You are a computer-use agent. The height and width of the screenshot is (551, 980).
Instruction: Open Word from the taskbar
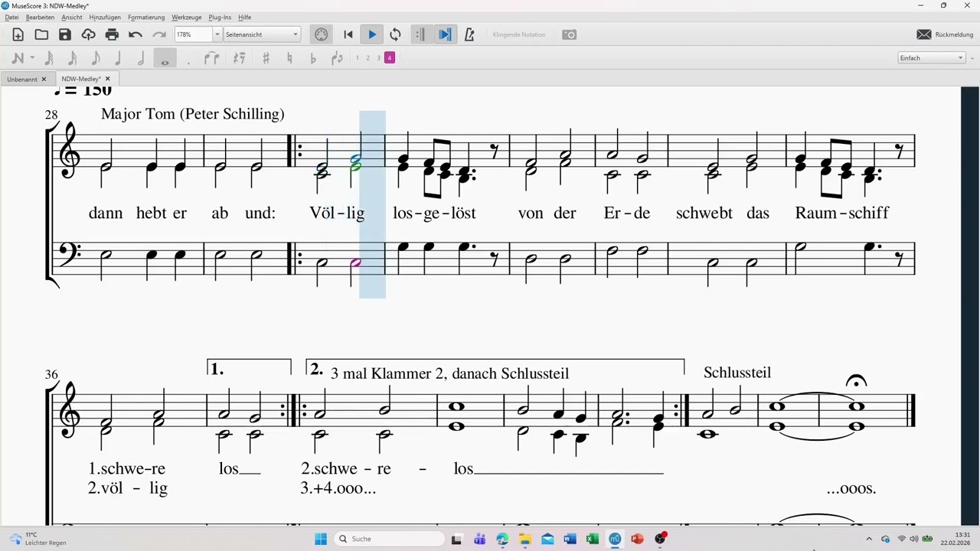570,539
